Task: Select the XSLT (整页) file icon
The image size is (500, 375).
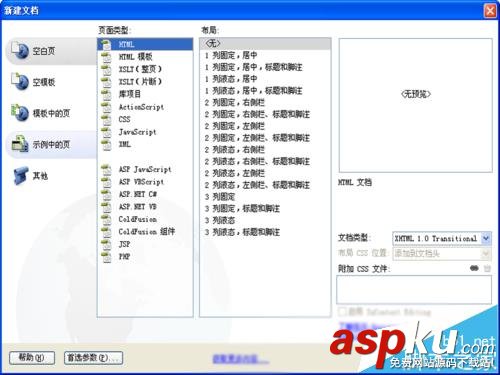Action: [106, 69]
